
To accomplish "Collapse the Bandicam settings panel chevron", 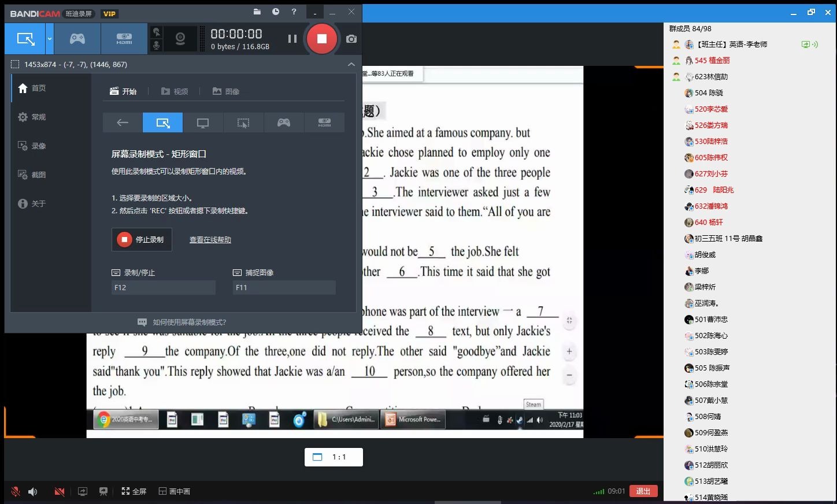I will click(x=351, y=64).
